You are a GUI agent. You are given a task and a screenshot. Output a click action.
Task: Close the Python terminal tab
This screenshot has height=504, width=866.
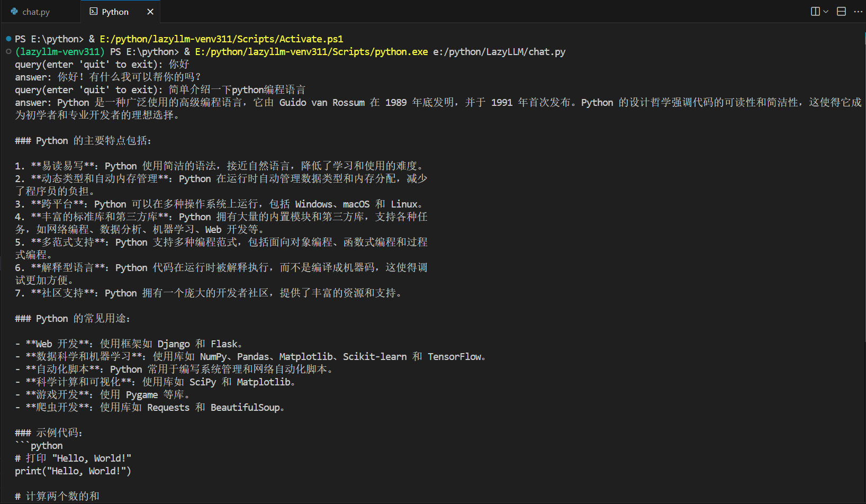[150, 12]
